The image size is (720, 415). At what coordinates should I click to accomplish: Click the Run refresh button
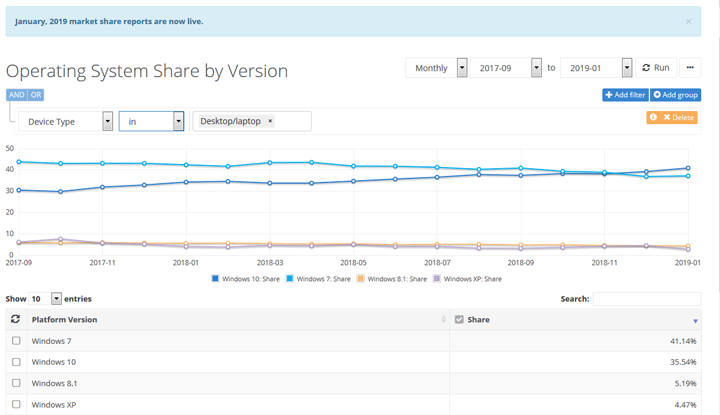[656, 68]
